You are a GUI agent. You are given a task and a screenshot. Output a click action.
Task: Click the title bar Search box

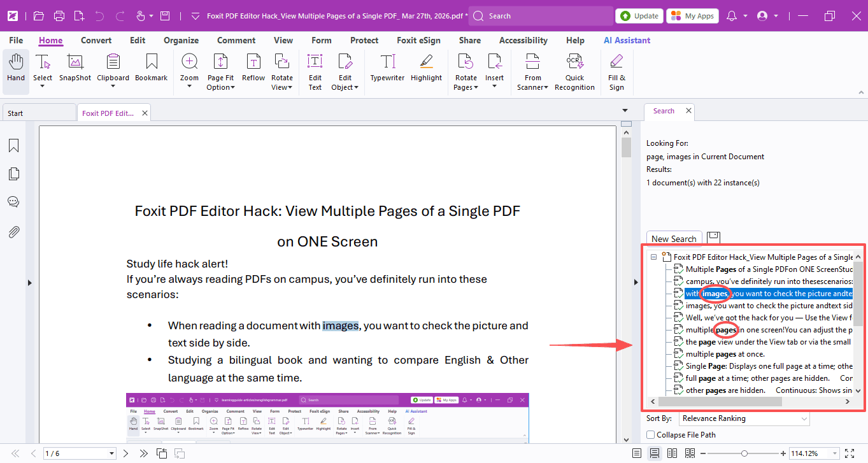click(x=540, y=16)
